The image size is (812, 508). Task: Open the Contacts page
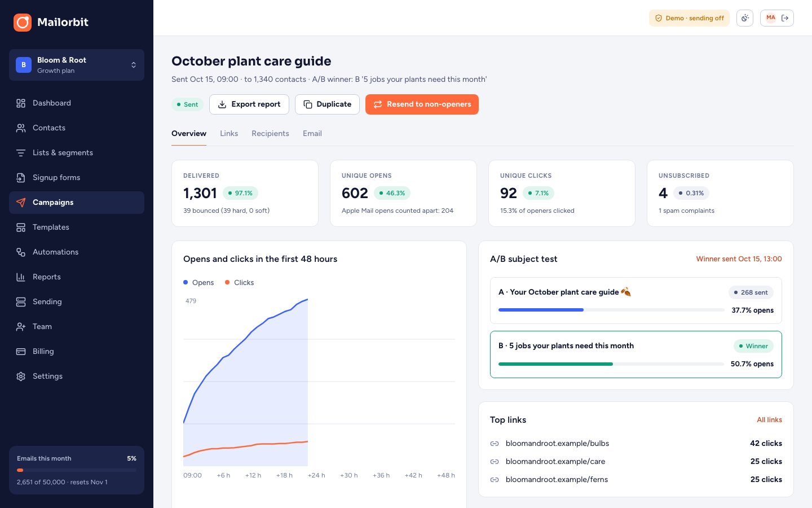point(77,128)
